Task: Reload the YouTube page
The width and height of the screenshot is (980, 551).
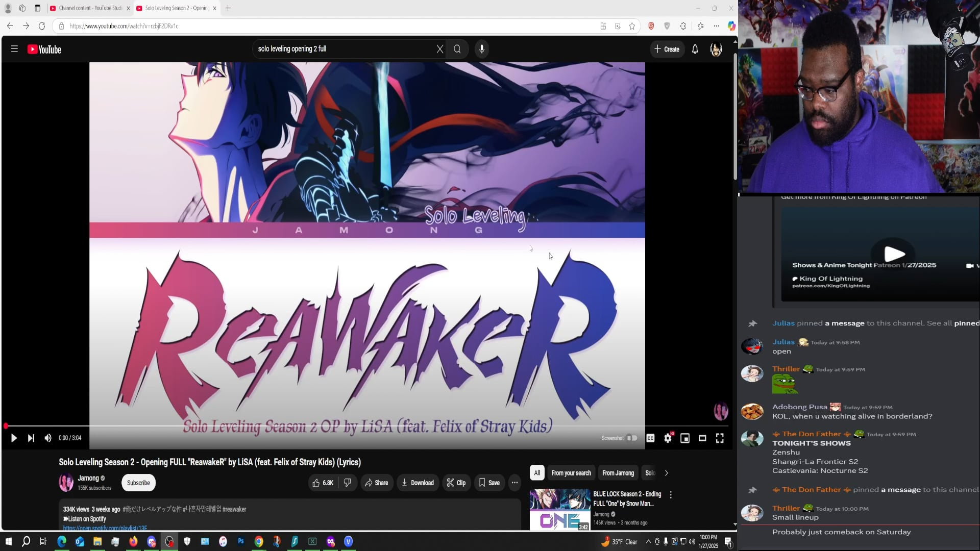Action: pyautogui.click(x=42, y=26)
